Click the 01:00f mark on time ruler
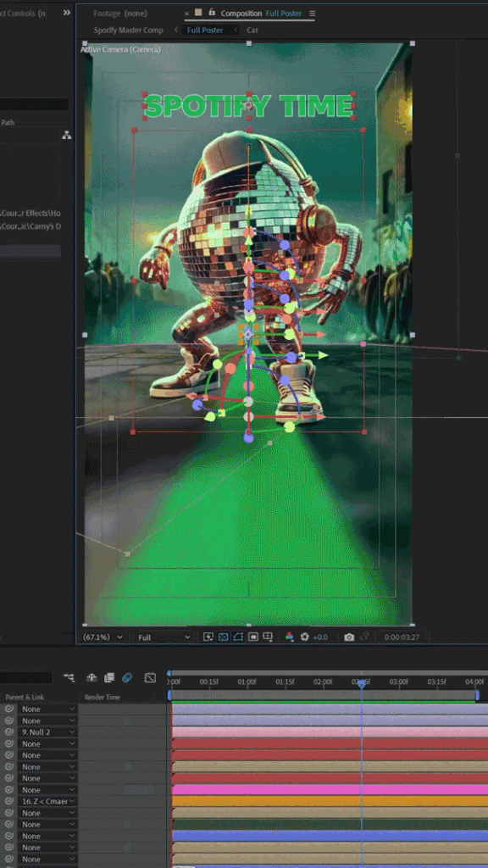488x868 pixels. point(247,682)
